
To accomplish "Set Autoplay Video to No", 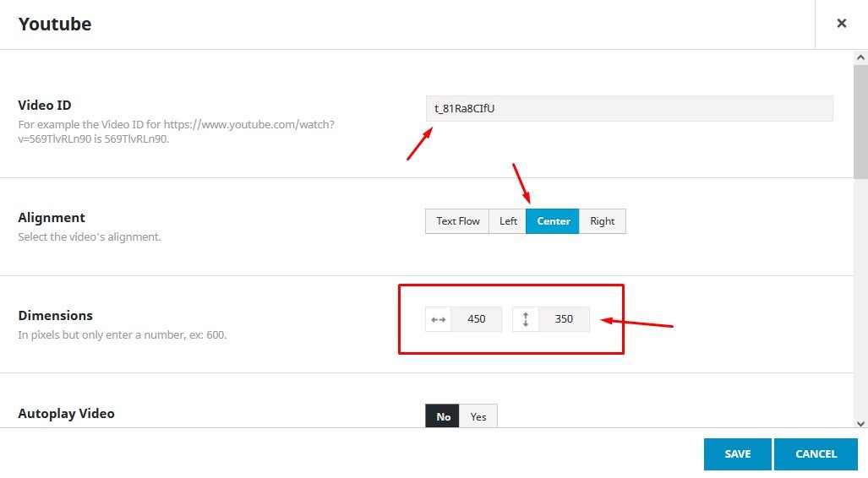I will tap(443, 416).
